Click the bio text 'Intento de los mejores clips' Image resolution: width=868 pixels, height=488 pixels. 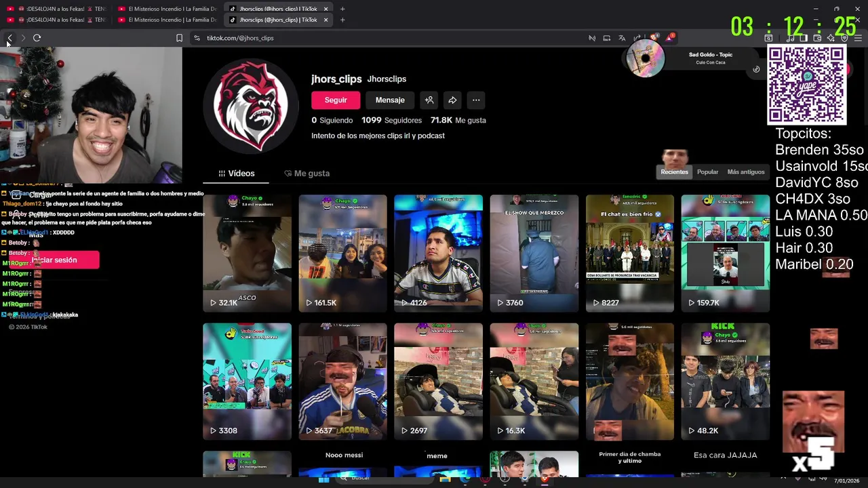pos(378,136)
